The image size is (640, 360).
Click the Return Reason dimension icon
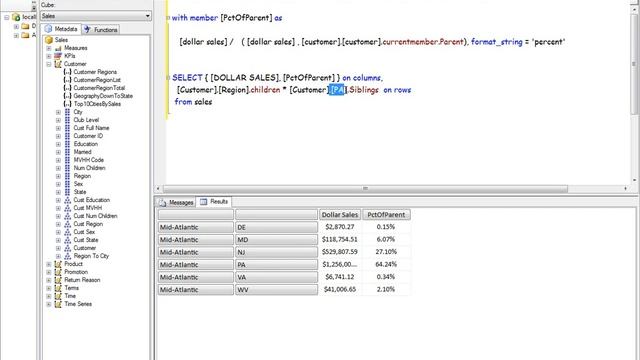(x=58, y=280)
